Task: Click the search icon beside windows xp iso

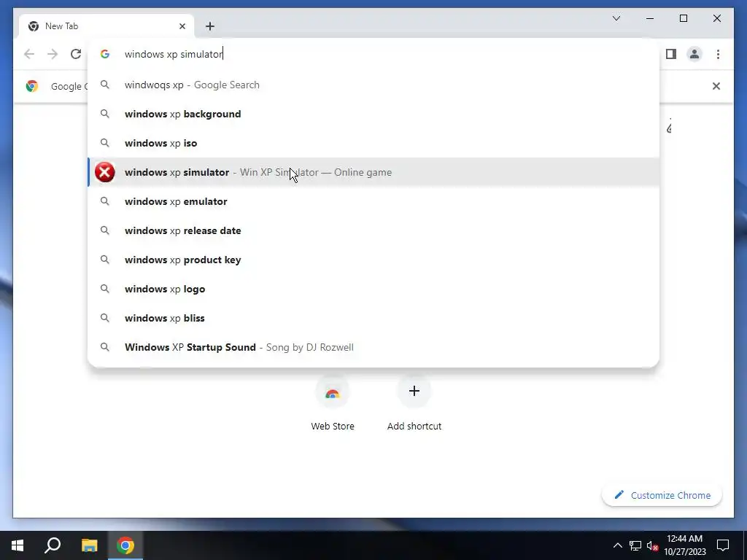Action: click(105, 143)
